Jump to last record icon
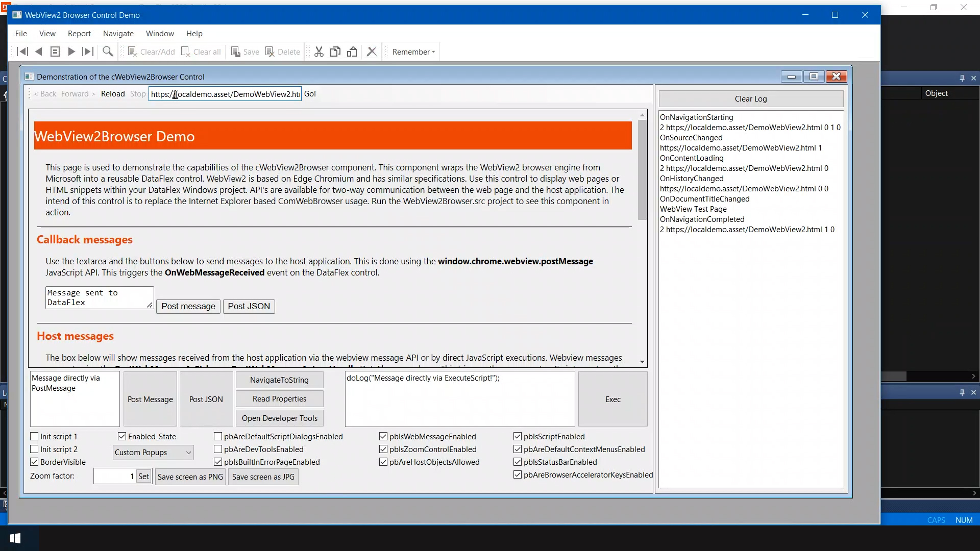980x551 pixels. click(88, 52)
